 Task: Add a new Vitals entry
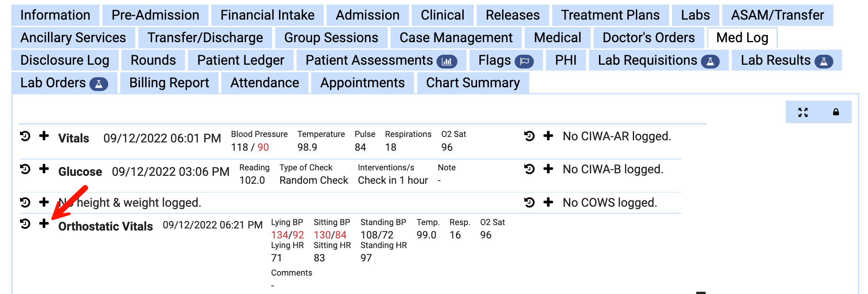(44, 136)
